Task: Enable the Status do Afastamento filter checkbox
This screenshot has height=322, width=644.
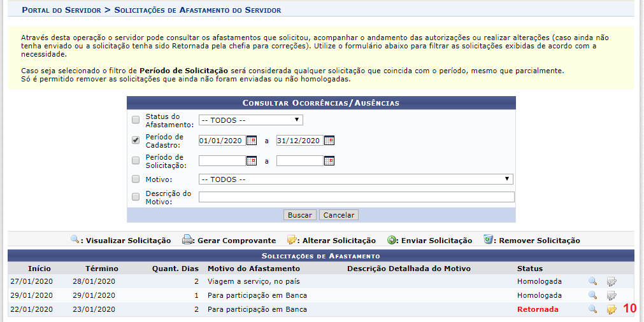Action: (x=136, y=120)
